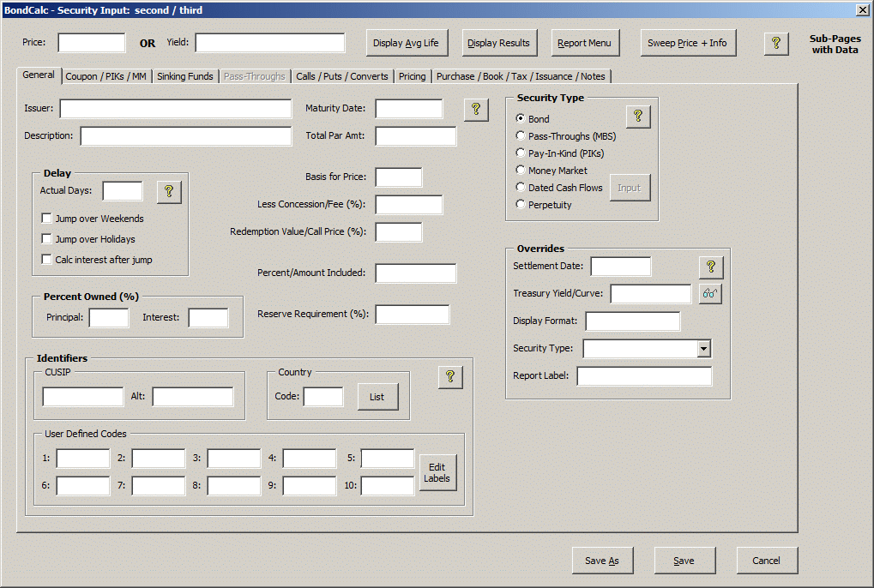The image size is (874, 588).
Task: Click the help icon next to Sweep Price + Info
Action: 776,43
